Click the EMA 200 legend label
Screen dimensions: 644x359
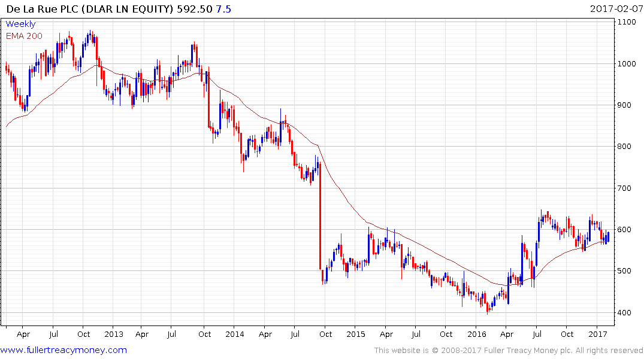pyautogui.click(x=24, y=36)
